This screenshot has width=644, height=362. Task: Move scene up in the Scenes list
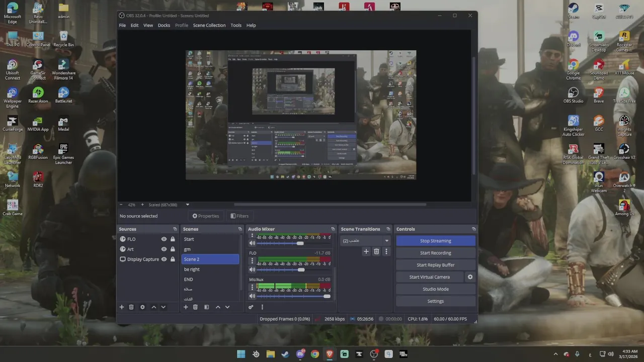(218, 307)
